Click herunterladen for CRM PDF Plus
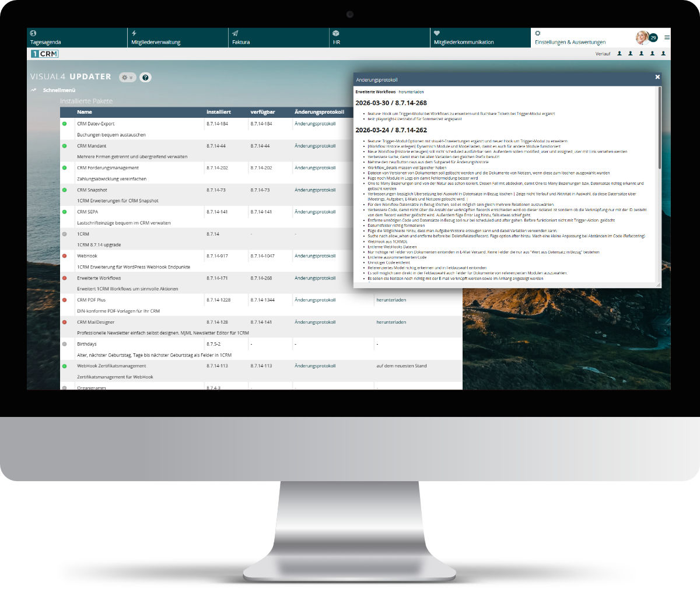Viewport: 700px width, 589px height. tap(391, 300)
